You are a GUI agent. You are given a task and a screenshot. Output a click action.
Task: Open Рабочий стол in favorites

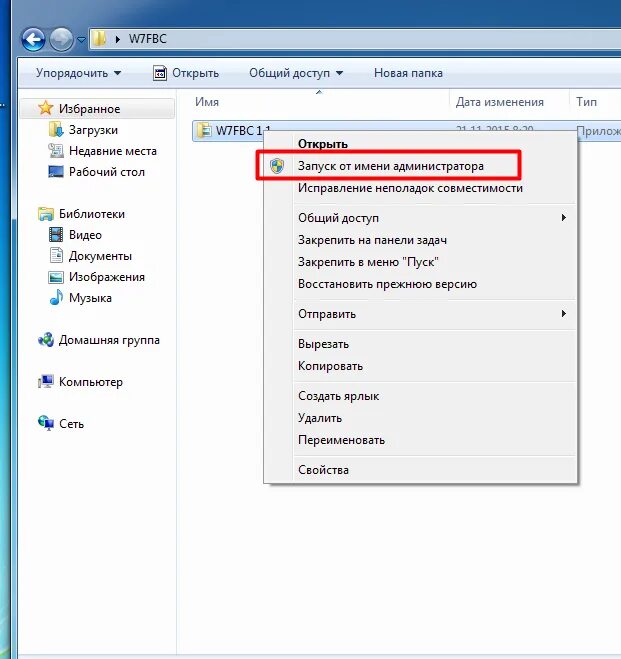(x=107, y=172)
